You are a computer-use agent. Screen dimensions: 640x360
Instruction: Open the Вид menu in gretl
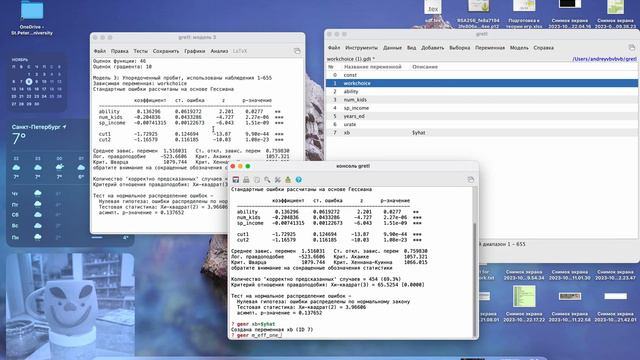411,48
